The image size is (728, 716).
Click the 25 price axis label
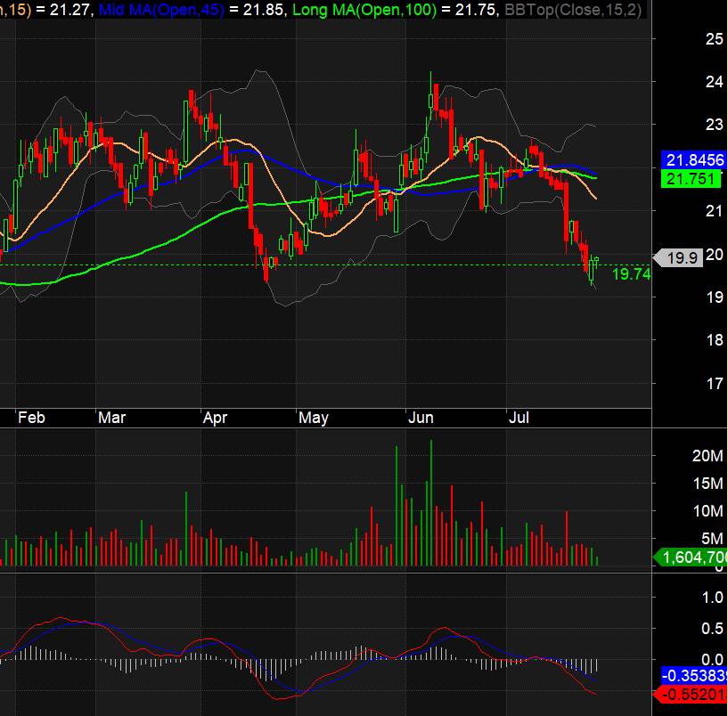[690, 39]
